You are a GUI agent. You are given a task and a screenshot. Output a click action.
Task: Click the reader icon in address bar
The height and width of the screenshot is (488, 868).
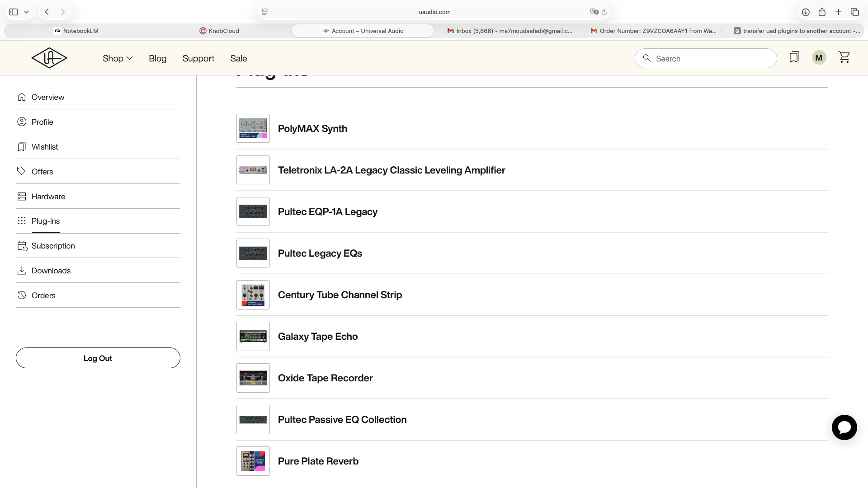[x=265, y=12]
